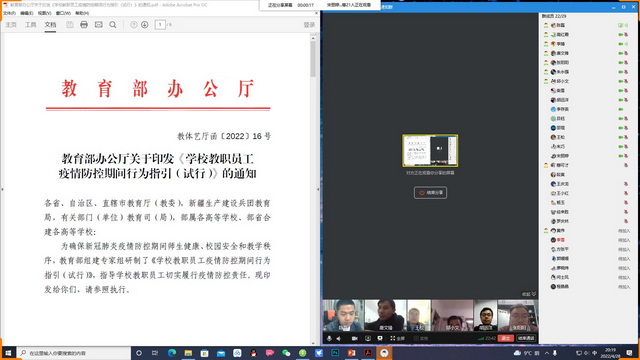
Task: Go to previous page with the up-arrow icon
Action: [133, 25]
